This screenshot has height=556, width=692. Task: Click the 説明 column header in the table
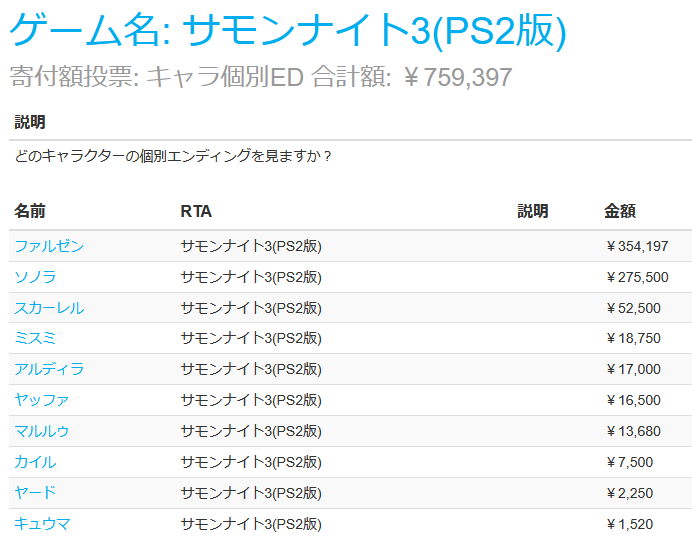(533, 211)
